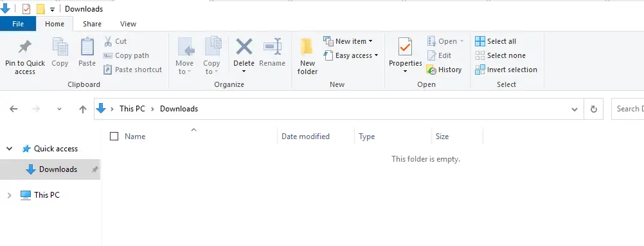Switch to the Share ribbon tab
The height and width of the screenshot is (246, 644).
(92, 24)
